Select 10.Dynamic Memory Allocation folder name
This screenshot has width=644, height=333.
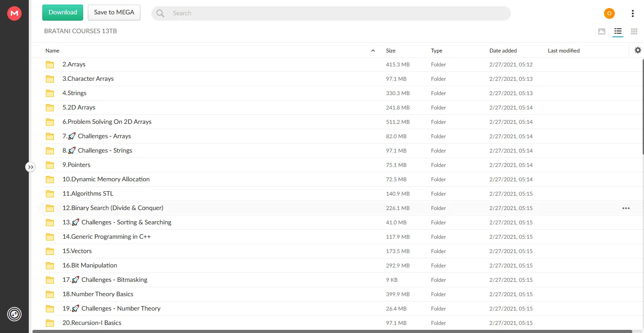(x=106, y=179)
